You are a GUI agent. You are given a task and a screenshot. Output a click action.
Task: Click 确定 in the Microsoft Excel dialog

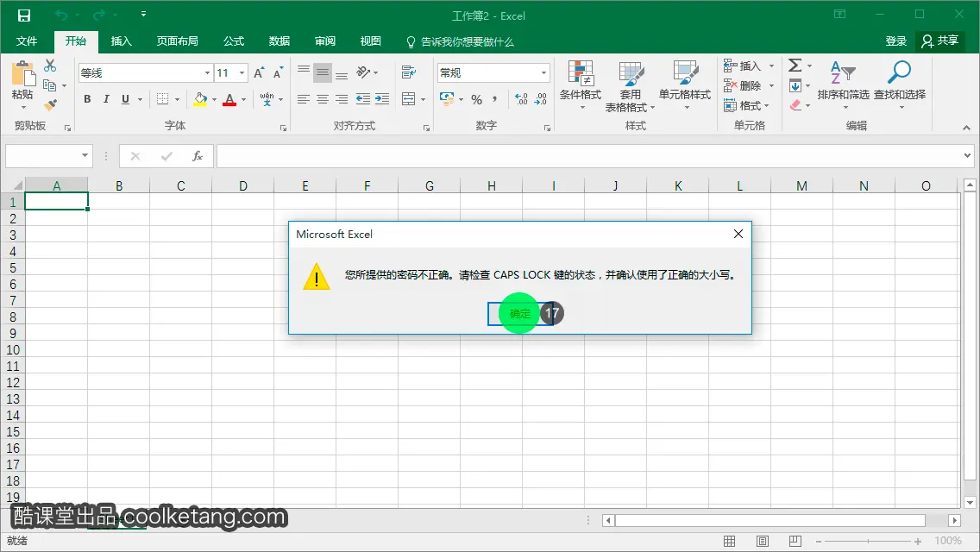click(x=520, y=314)
